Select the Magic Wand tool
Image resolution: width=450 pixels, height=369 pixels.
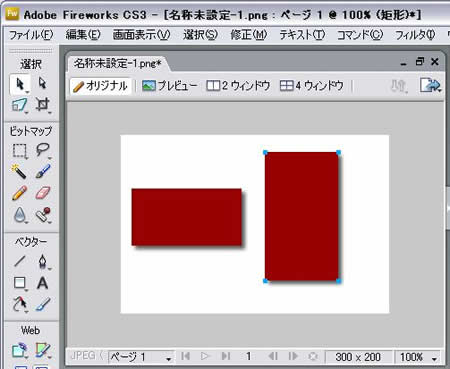coord(19,172)
